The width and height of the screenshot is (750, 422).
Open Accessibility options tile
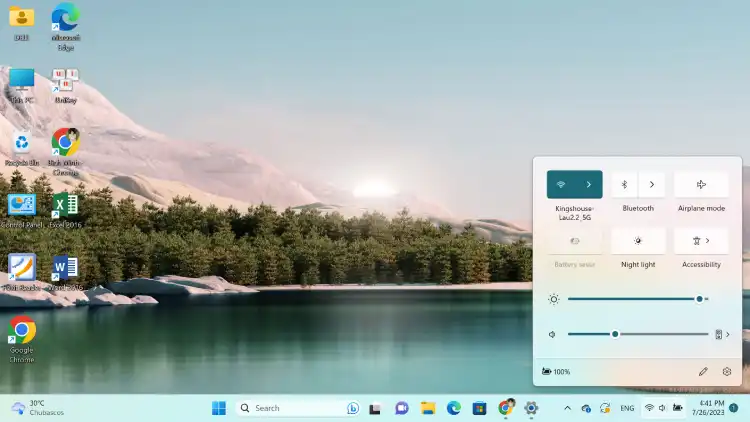701,241
